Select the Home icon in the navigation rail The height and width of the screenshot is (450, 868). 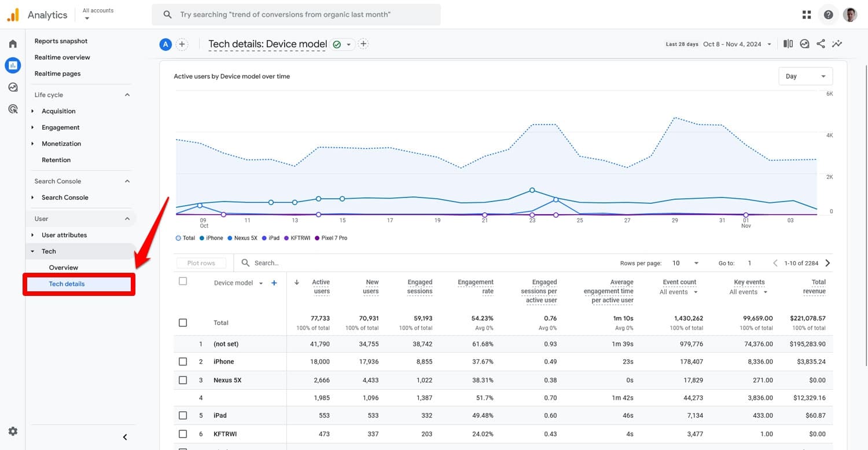click(13, 43)
